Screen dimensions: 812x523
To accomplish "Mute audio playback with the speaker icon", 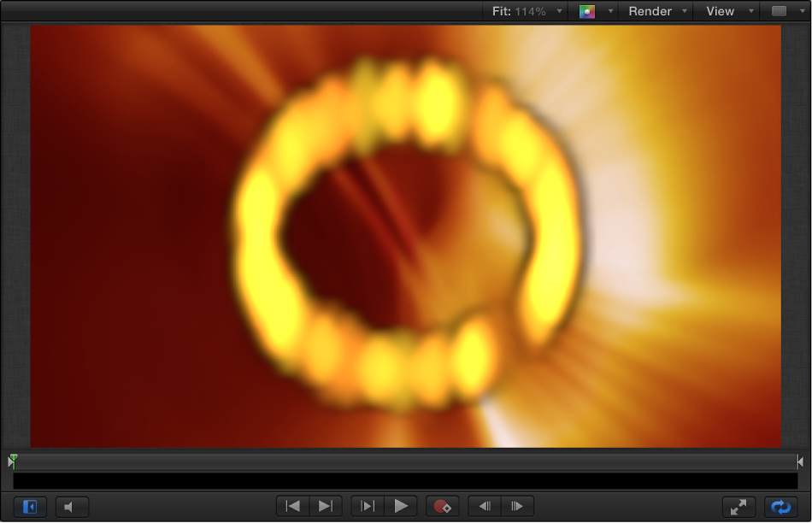I will pos(72,506).
